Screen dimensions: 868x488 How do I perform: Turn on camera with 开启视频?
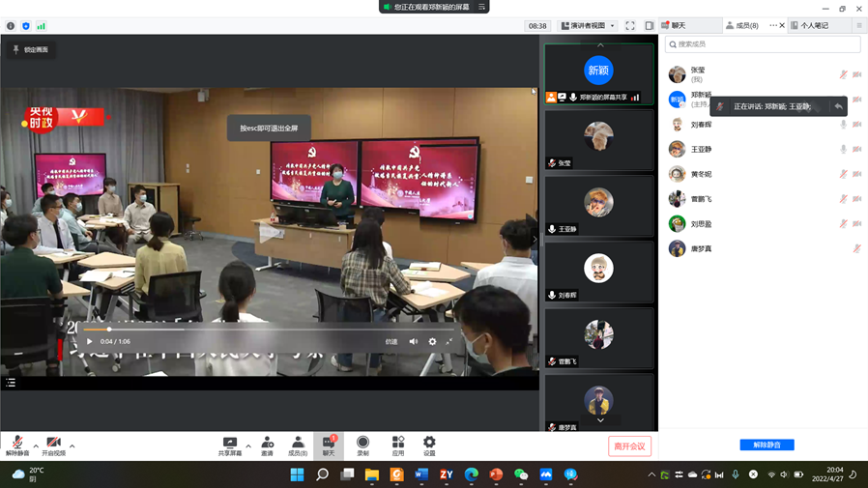(x=54, y=445)
